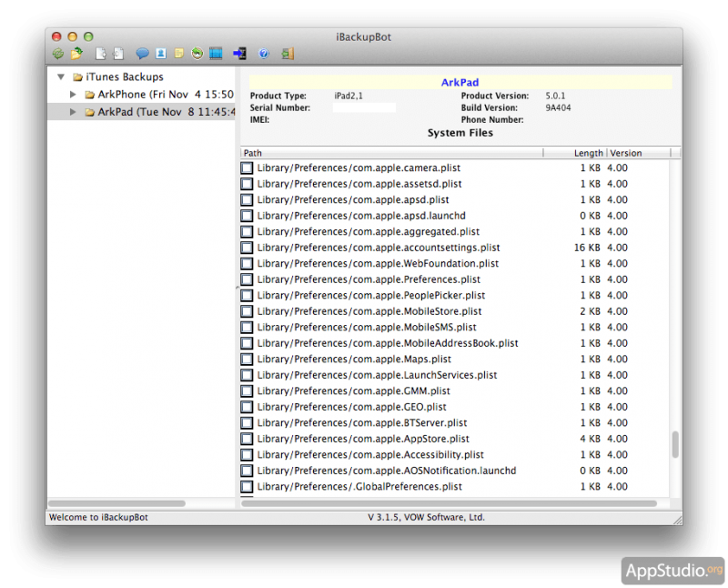Image resolution: width=728 pixels, height=588 pixels.
Task: Open backup folder with green arrow icon
Action: click(76, 54)
